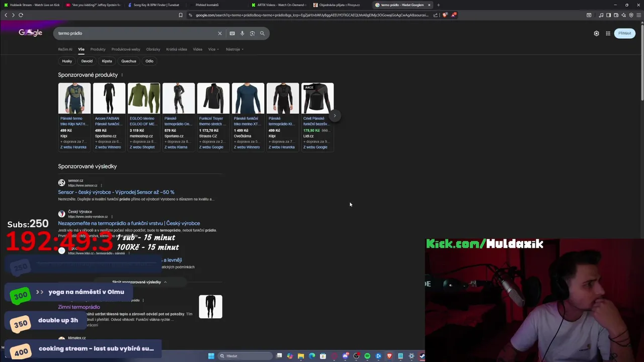Open options for Sponzorované produkty heading

(122, 75)
